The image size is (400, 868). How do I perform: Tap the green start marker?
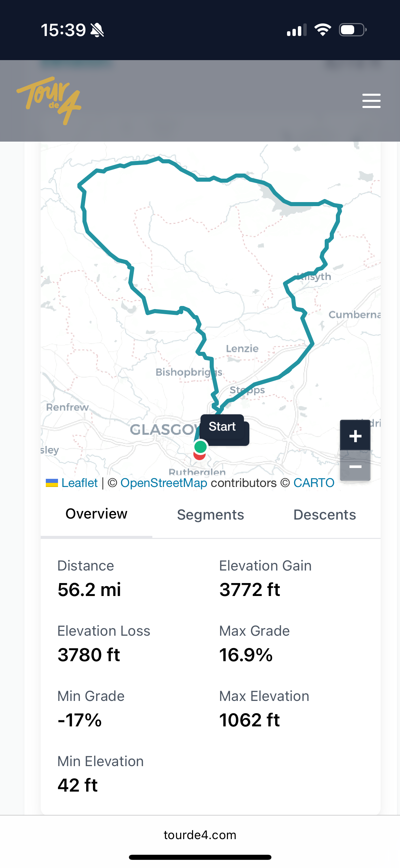click(x=200, y=447)
